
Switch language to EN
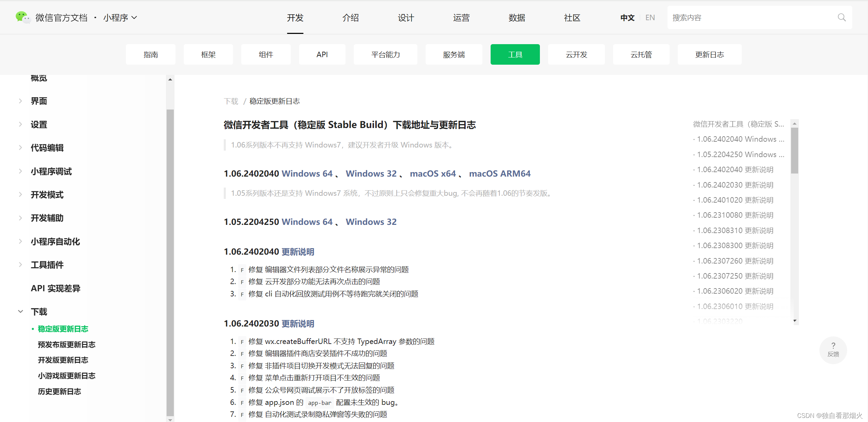click(650, 17)
